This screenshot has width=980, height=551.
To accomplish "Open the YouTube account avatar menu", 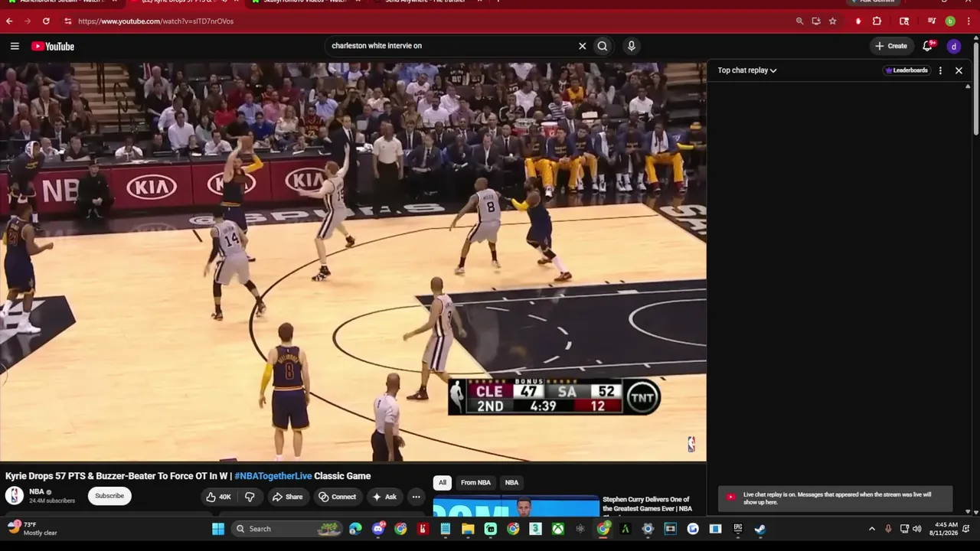I will pyautogui.click(x=953, y=46).
